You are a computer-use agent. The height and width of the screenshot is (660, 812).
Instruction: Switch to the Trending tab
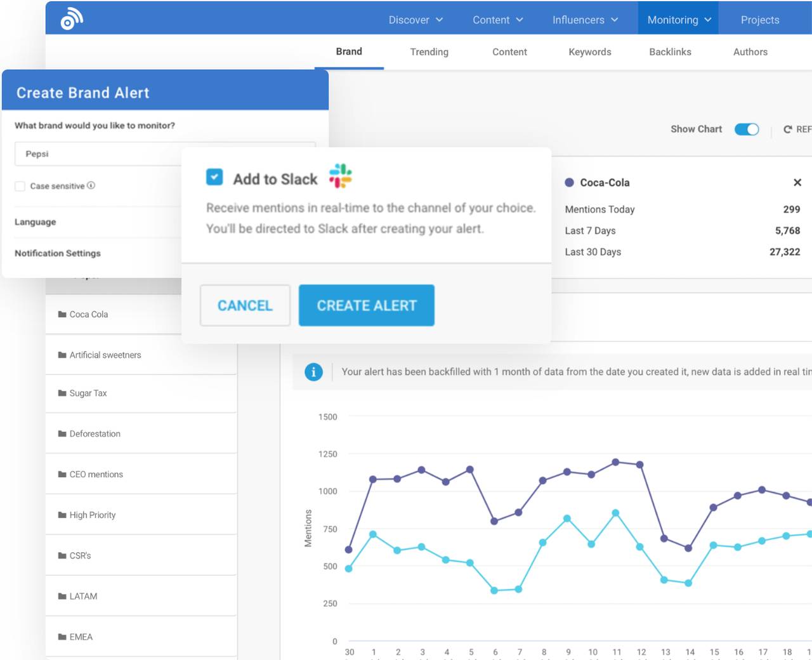pos(429,52)
